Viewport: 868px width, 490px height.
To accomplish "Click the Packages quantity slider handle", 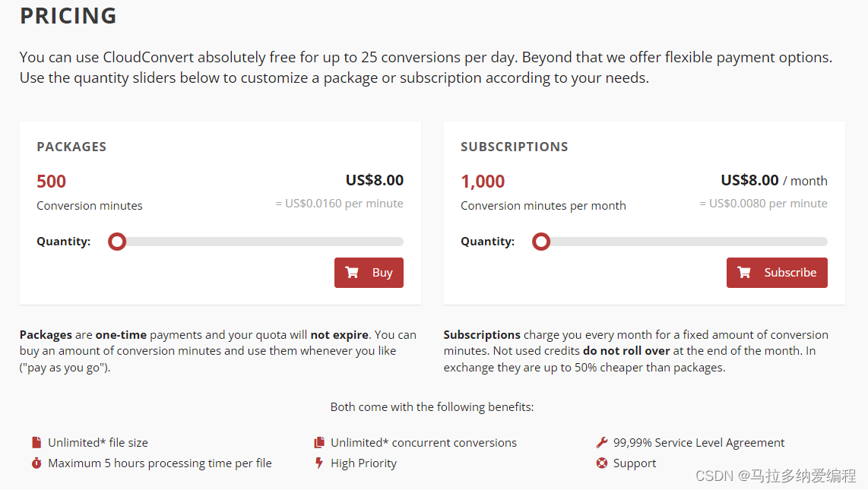I will tap(117, 242).
